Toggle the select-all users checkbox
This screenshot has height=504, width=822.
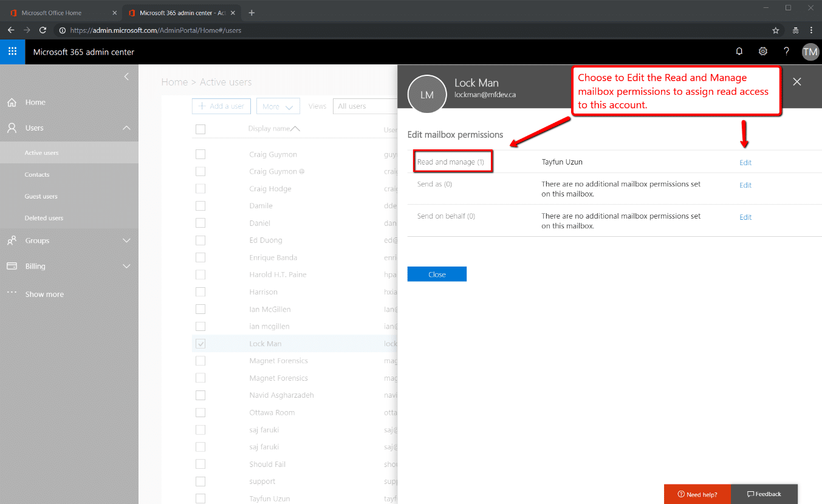(200, 129)
